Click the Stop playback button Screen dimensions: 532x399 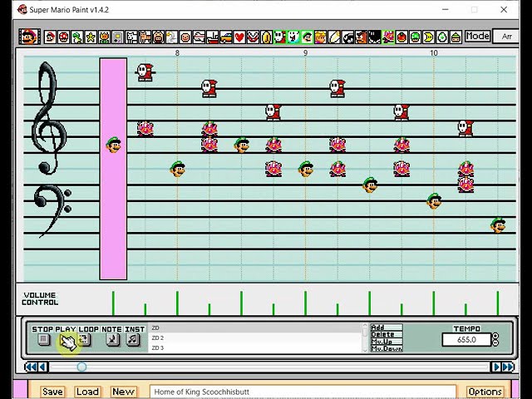tap(43, 339)
